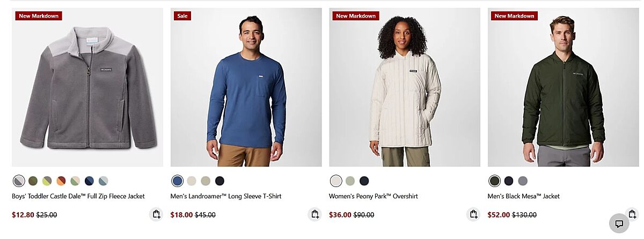Open the live chat bubble icon

pos(619,223)
